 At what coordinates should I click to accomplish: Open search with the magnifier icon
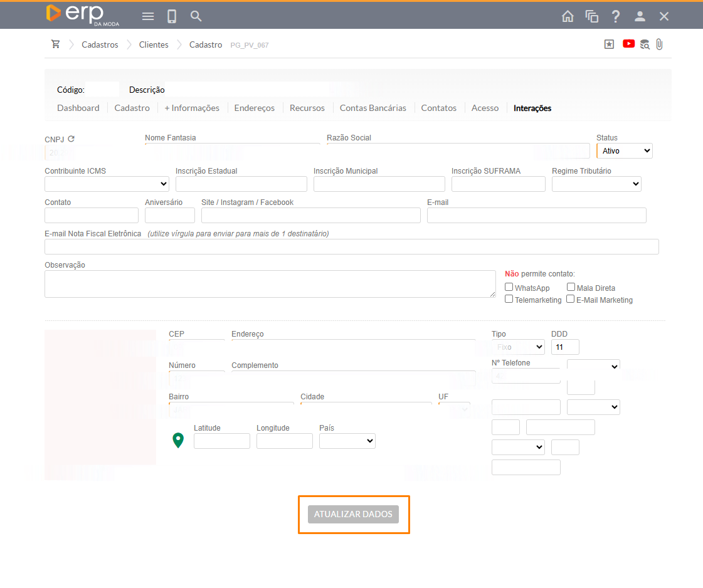click(196, 16)
